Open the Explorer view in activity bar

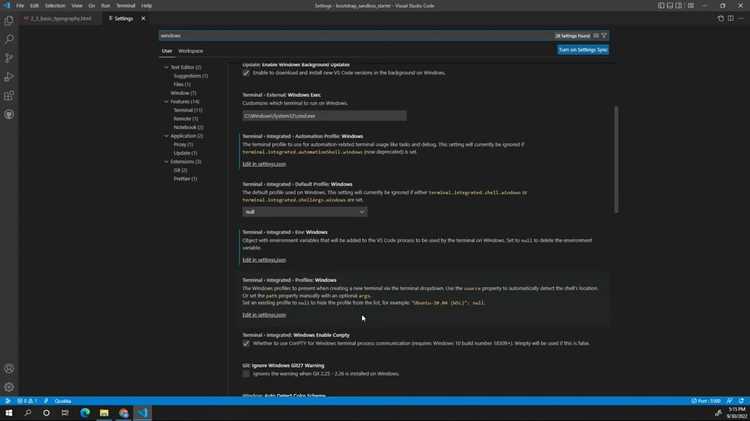click(x=9, y=21)
